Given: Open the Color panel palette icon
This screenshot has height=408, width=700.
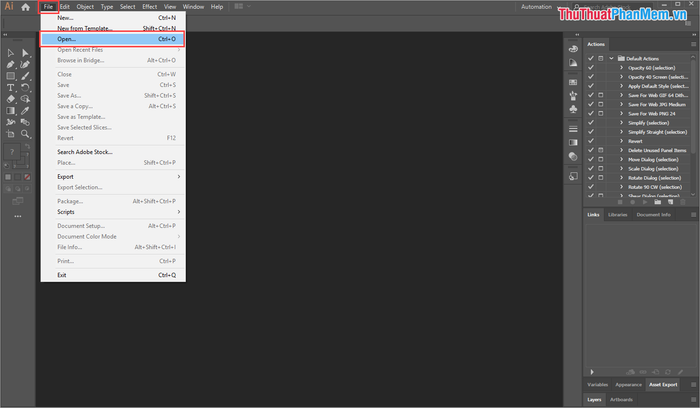Looking at the screenshot, I should (x=573, y=49).
